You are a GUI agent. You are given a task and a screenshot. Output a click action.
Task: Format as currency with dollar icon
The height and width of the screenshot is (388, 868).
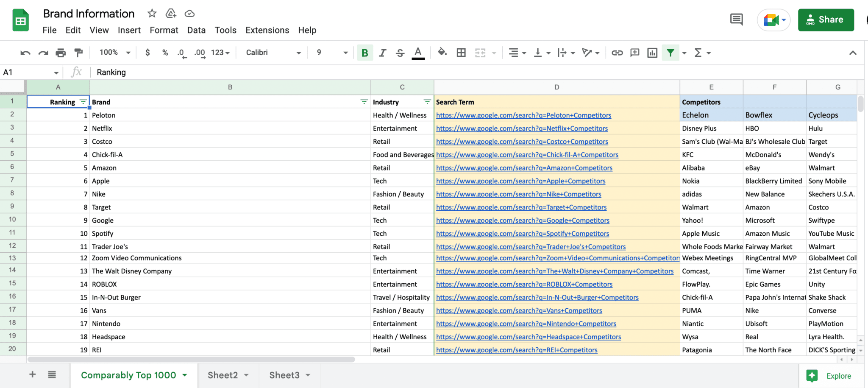[x=147, y=53]
